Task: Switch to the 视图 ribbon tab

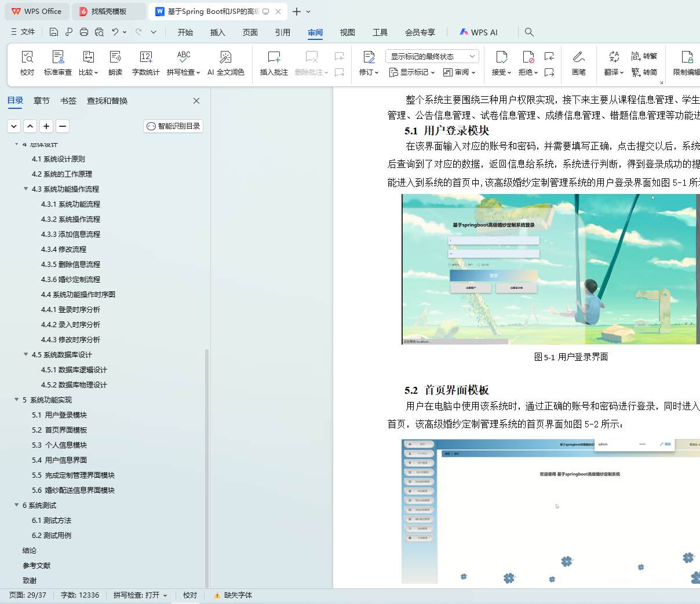Action: (348, 32)
